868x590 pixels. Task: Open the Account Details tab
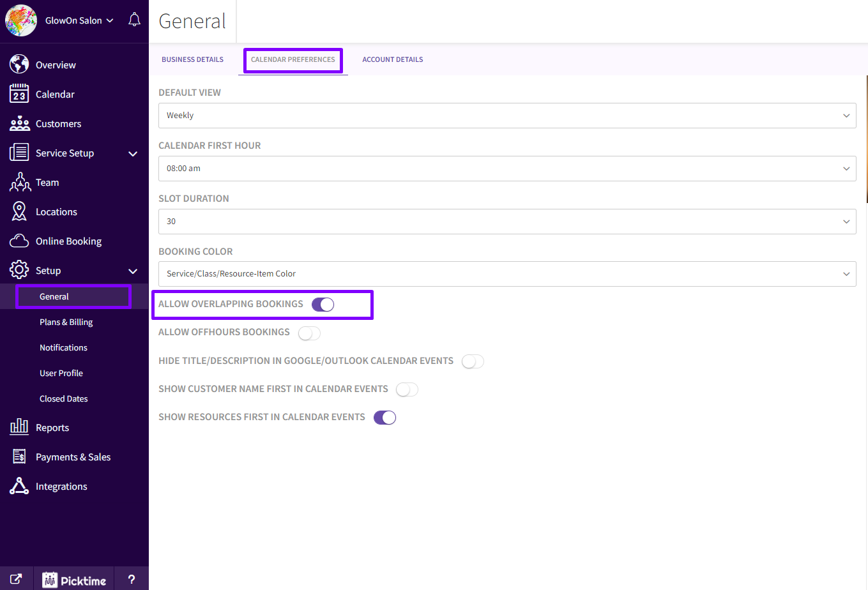pos(392,59)
